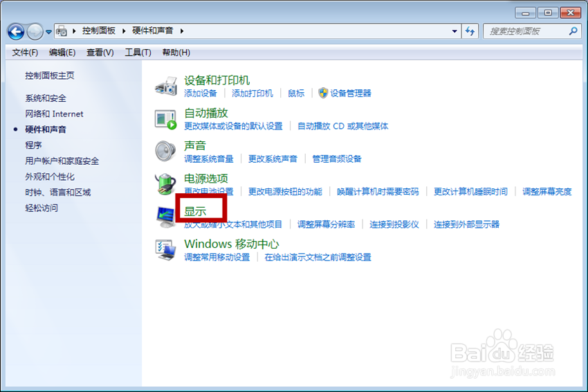Image resolution: width=588 pixels, height=392 pixels.
Task: Open the 帮助(H) menu
Action: pyautogui.click(x=176, y=52)
